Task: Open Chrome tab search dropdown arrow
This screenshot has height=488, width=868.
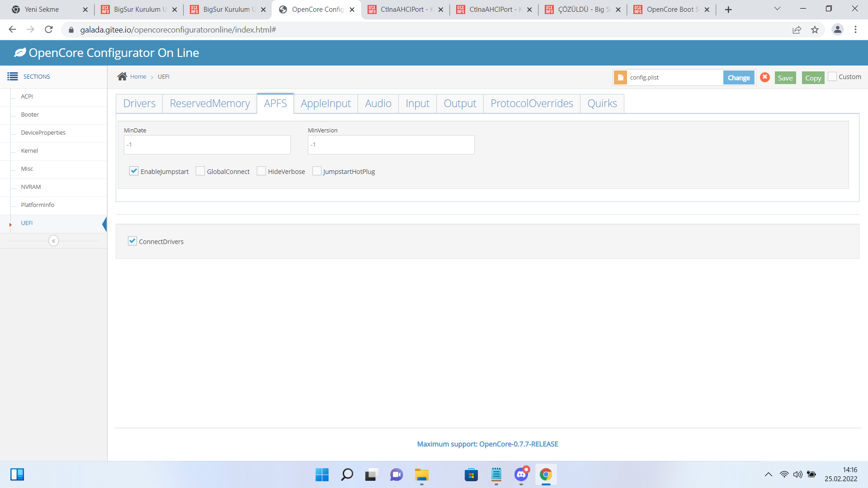Action: [x=777, y=9]
